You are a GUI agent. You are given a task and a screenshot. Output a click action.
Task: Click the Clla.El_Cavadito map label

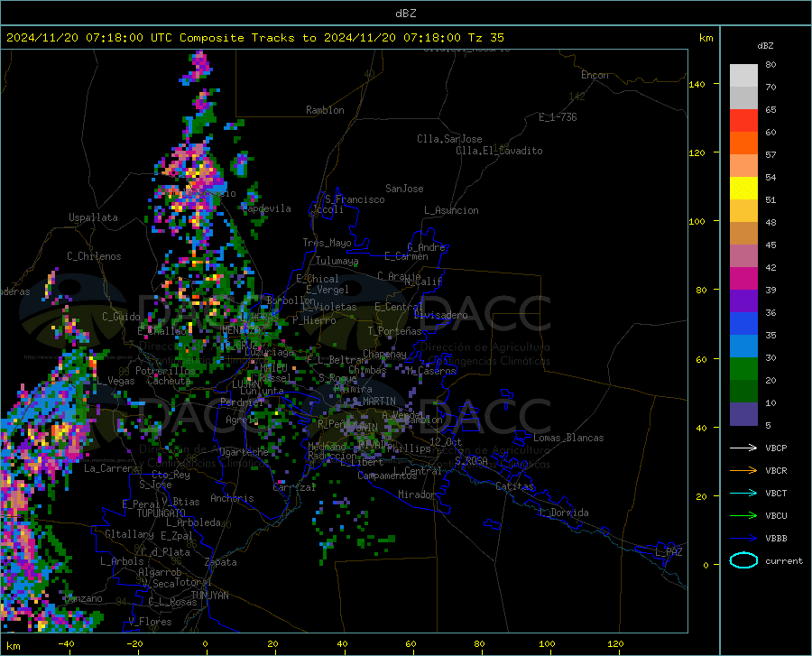point(499,151)
